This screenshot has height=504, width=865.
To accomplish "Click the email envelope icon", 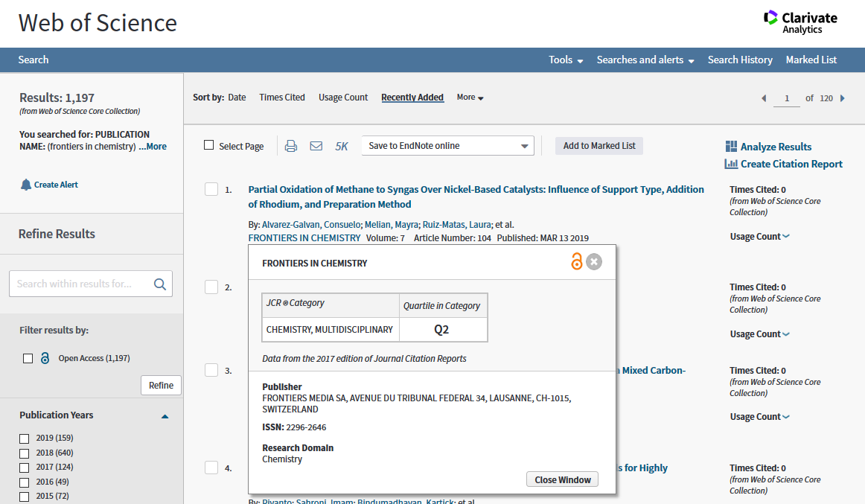I will pos(316,146).
